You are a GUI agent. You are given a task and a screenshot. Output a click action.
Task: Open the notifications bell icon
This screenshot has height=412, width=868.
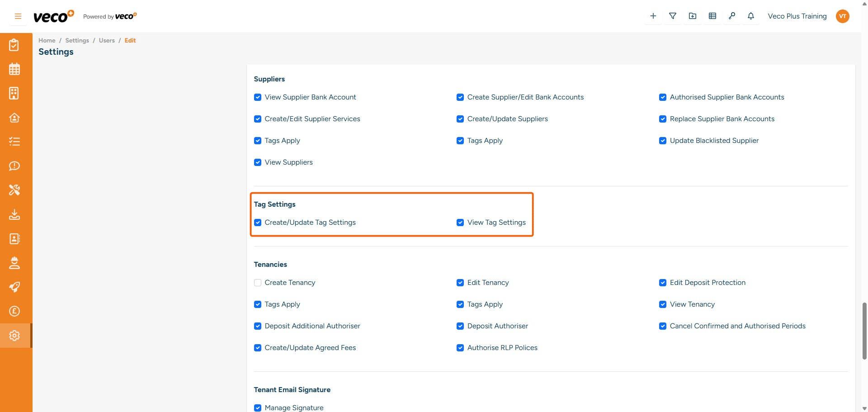click(x=751, y=16)
